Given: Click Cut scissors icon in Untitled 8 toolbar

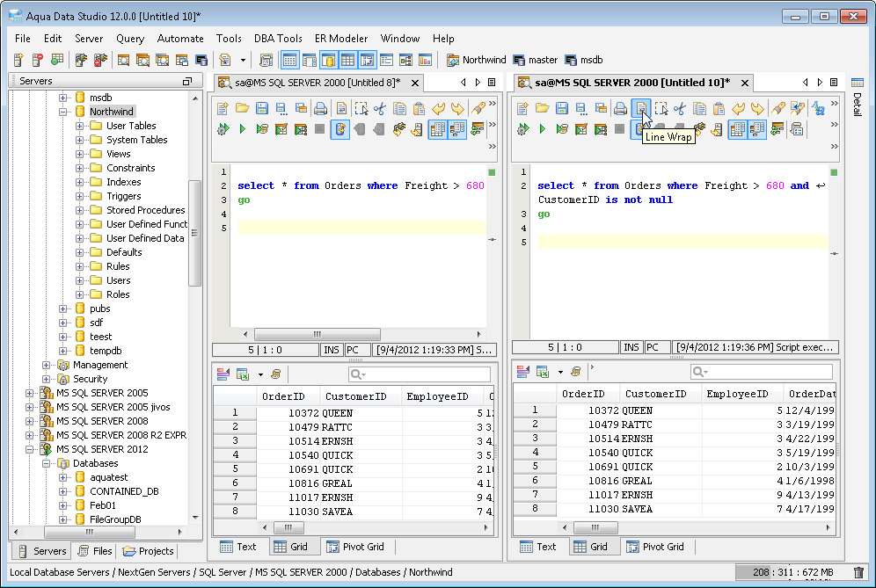Looking at the screenshot, I should (380, 108).
